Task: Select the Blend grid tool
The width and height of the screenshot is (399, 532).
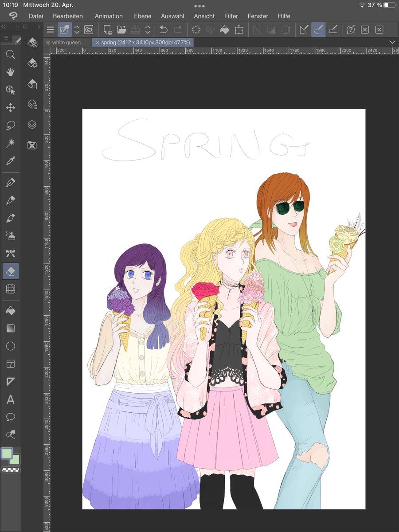Action: pos(11,289)
